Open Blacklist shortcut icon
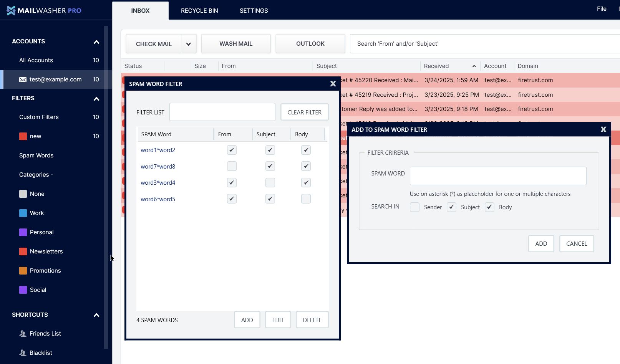The height and width of the screenshot is (364, 620). pyautogui.click(x=23, y=353)
